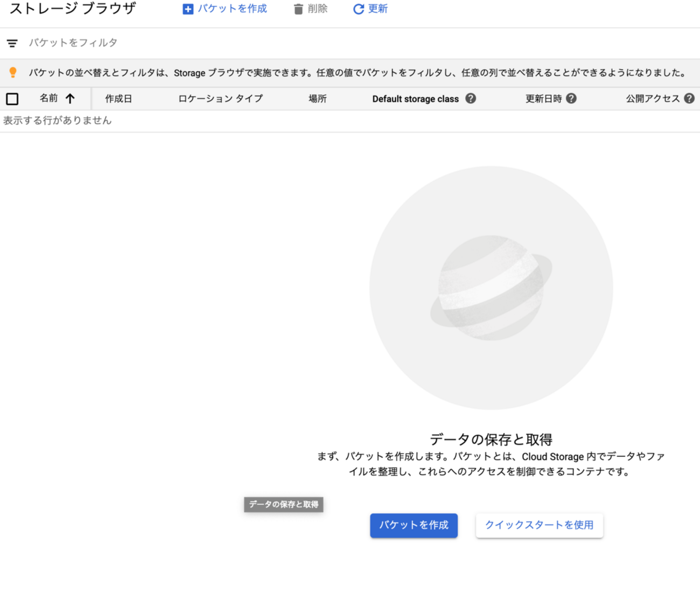
Task: Click the 削除 label in toolbar
Action: coord(318,9)
